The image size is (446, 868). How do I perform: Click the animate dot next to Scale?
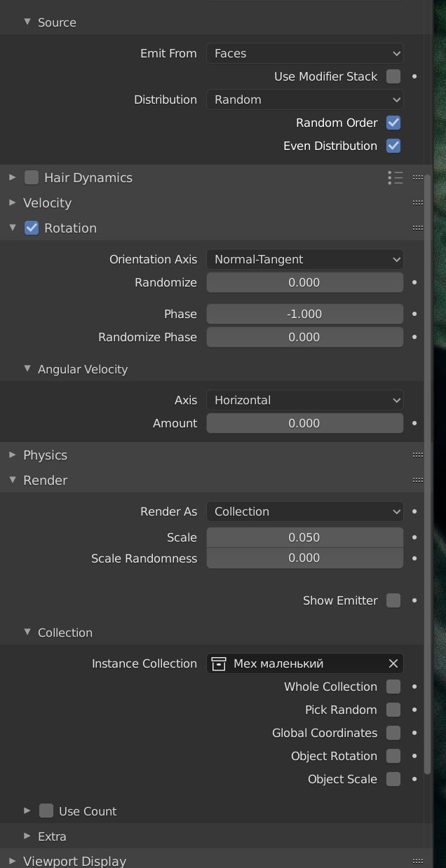pyautogui.click(x=414, y=537)
